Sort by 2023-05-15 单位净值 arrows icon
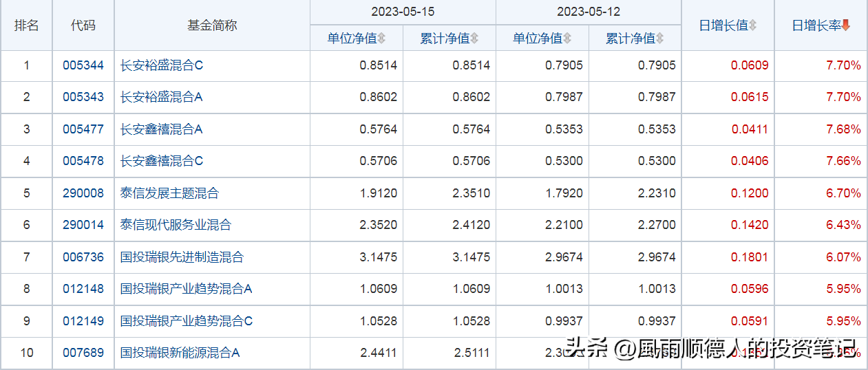Screen dimensions: 868x370 pos(381,39)
